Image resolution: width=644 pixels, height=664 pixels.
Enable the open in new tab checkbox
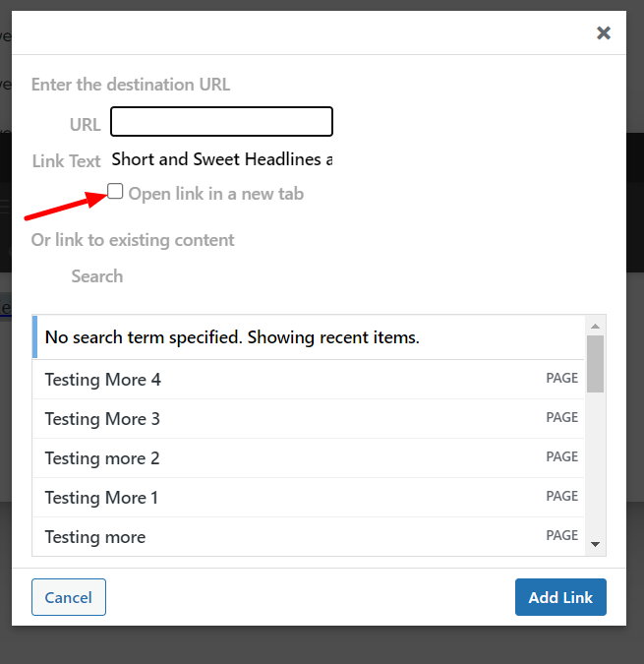(x=115, y=192)
